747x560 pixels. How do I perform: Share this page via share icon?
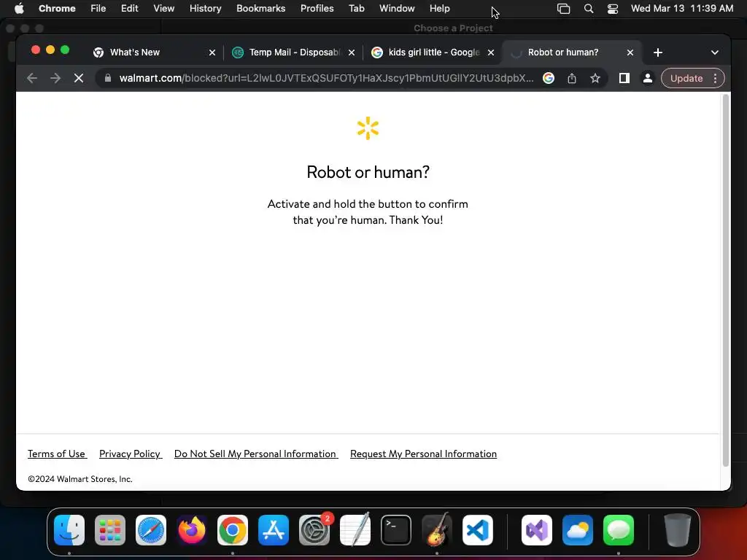click(x=572, y=78)
